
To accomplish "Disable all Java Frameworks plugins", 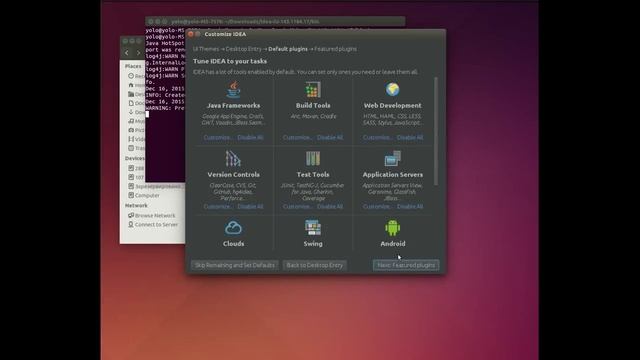I will pyautogui.click(x=250, y=138).
